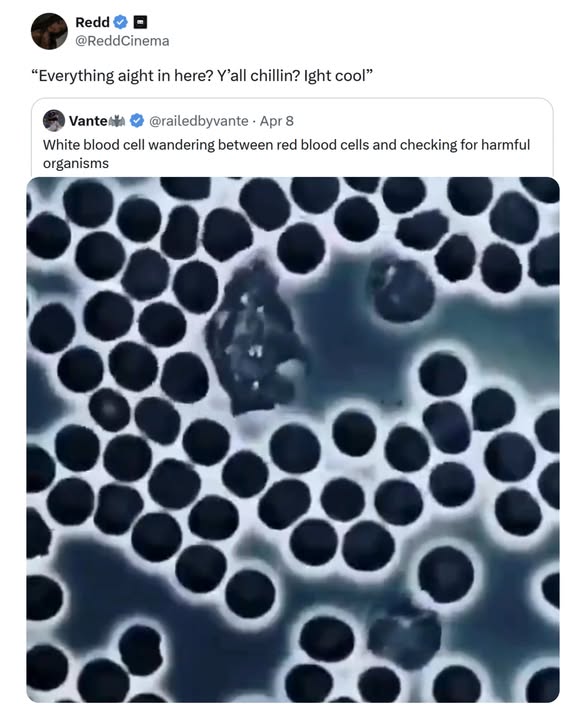Click the Redd display name
Image resolution: width=586 pixels, height=720 pixels.
[x=92, y=22]
